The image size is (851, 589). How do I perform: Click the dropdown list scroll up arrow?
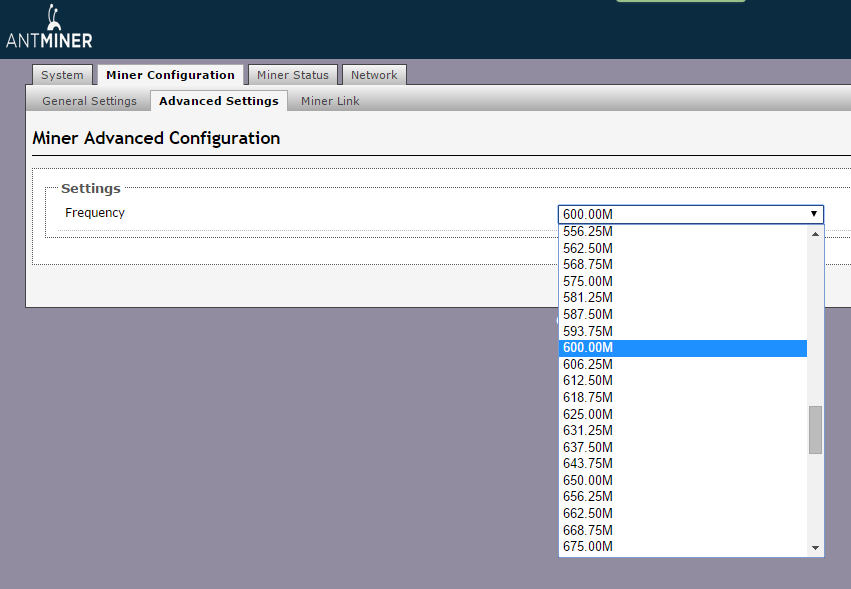tap(815, 234)
